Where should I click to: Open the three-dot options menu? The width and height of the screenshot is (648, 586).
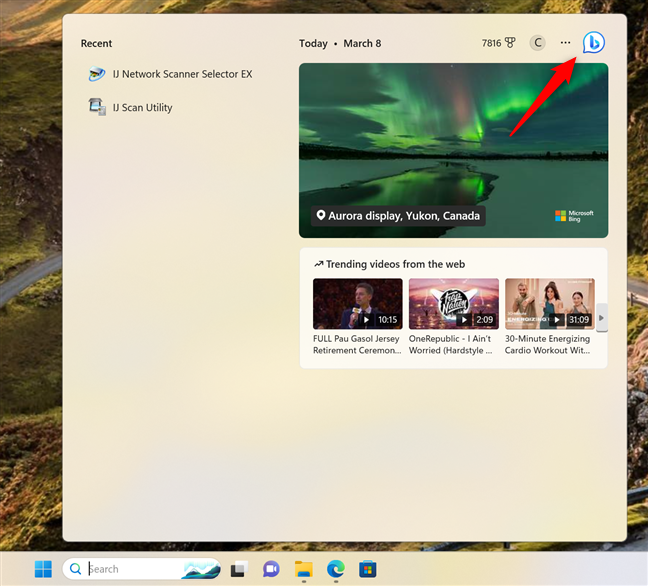(x=565, y=43)
